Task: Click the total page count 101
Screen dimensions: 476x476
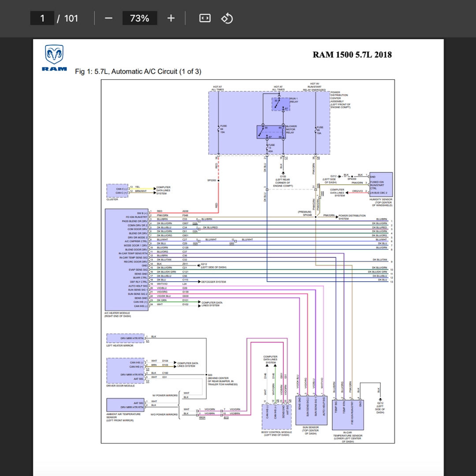Action: 71,18
